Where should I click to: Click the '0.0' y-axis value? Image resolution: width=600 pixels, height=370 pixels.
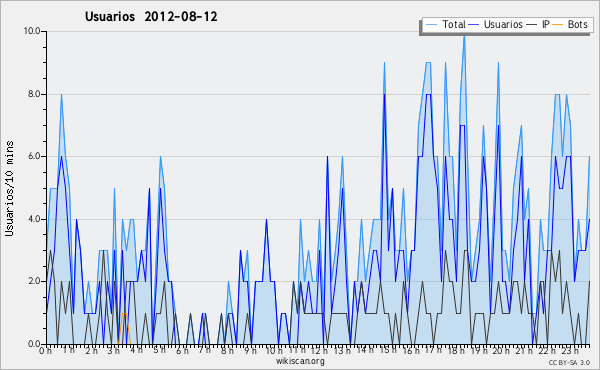pyautogui.click(x=34, y=344)
